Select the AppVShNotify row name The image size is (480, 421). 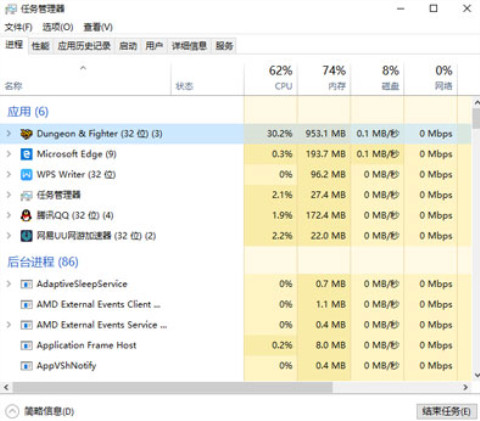[66, 366]
